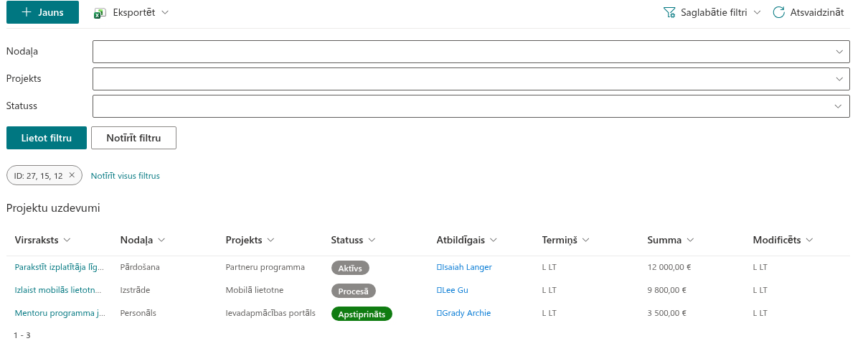
Task: Click the Jauns new item button
Action: coord(42,12)
